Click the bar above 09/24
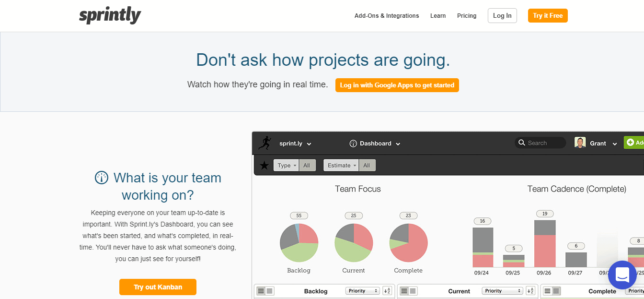The image size is (644, 299). pos(483,247)
